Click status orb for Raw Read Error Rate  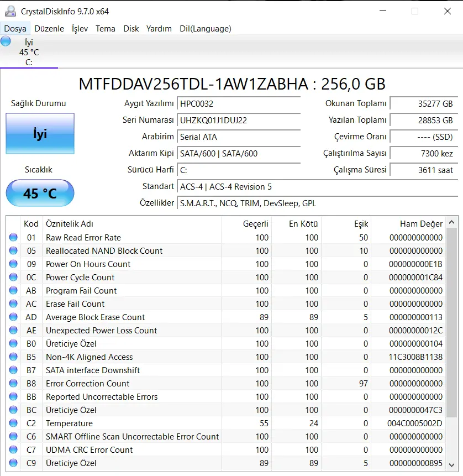(x=13, y=237)
